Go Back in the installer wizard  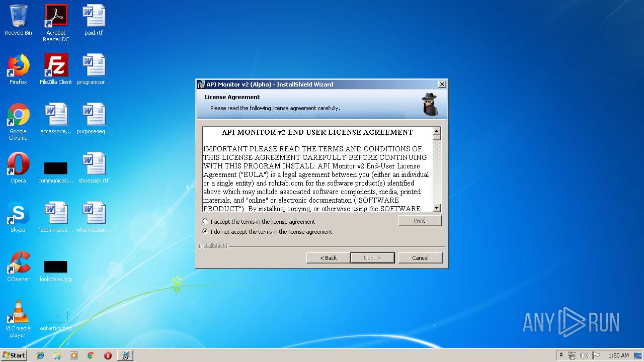coord(329,258)
